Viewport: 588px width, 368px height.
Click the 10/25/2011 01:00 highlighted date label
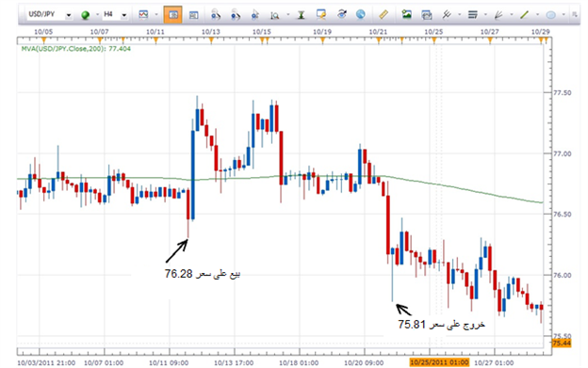439,362
